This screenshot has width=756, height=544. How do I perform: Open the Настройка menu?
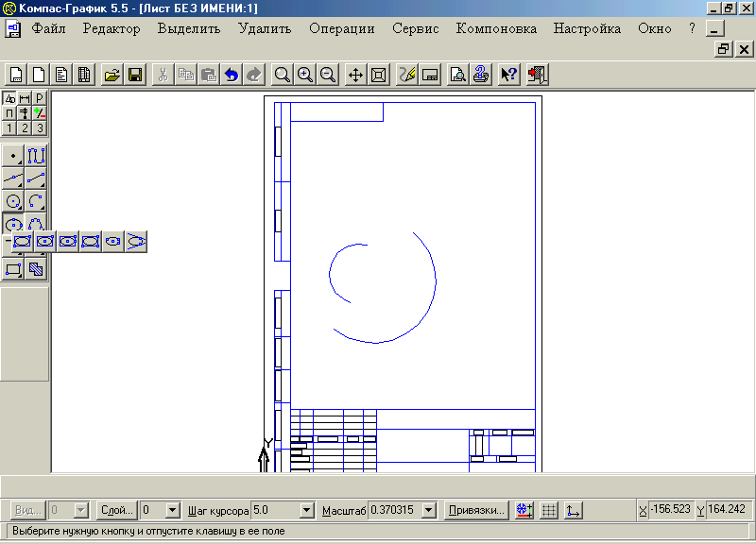click(x=587, y=28)
